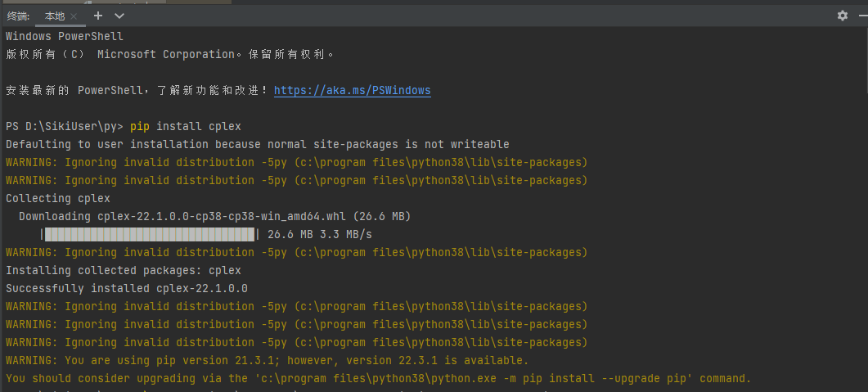Open terminal settings gear menu

point(843,16)
